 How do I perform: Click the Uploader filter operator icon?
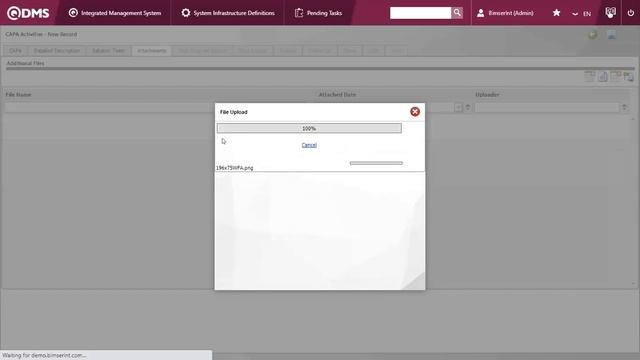point(624,107)
